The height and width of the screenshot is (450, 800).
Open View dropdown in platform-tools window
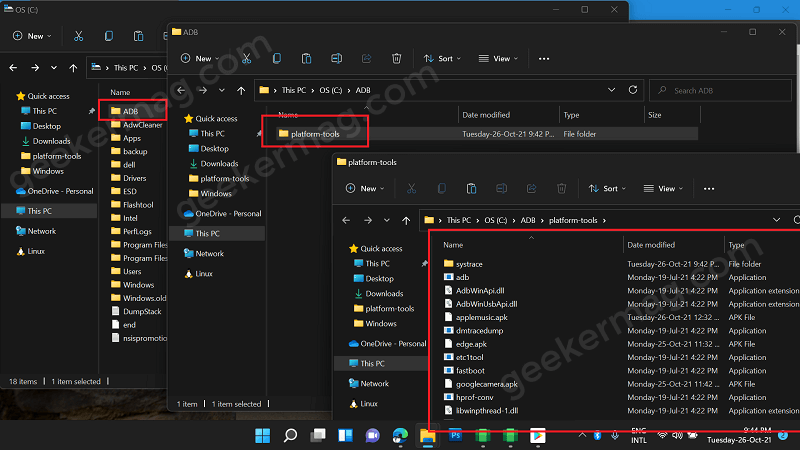pos(663,189)
